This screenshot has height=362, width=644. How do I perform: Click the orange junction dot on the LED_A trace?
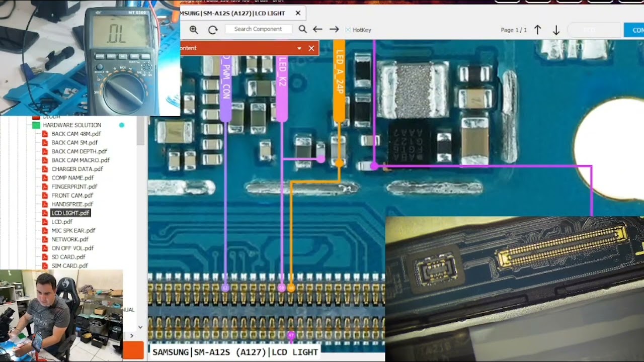339,163
